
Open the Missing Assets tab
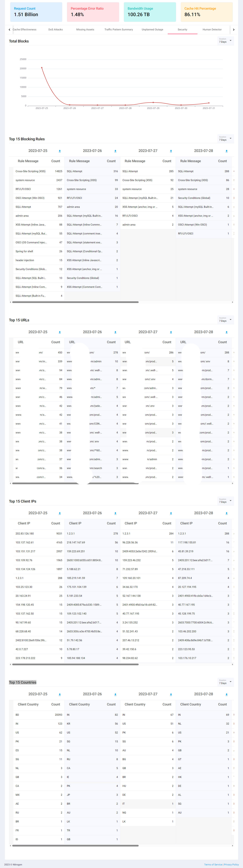point(85,30)
